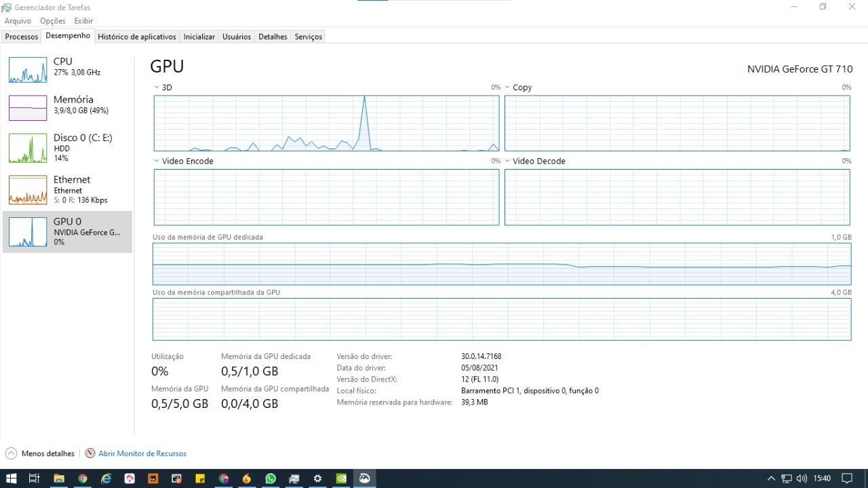Launch Internet Explorer from the taskbar
This screenshot has height=488, width=868.
click(106, 478)
